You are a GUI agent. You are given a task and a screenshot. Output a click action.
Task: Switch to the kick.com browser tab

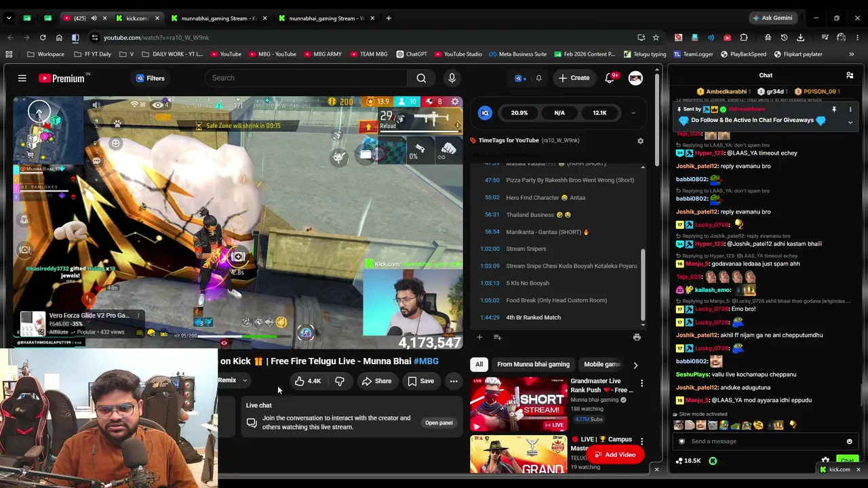coord(138,18)
